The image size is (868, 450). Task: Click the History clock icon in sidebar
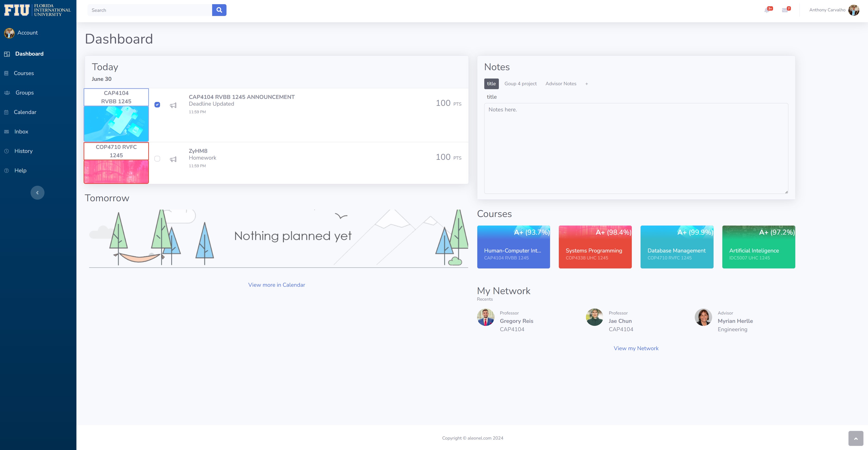[x=6, y=151]
